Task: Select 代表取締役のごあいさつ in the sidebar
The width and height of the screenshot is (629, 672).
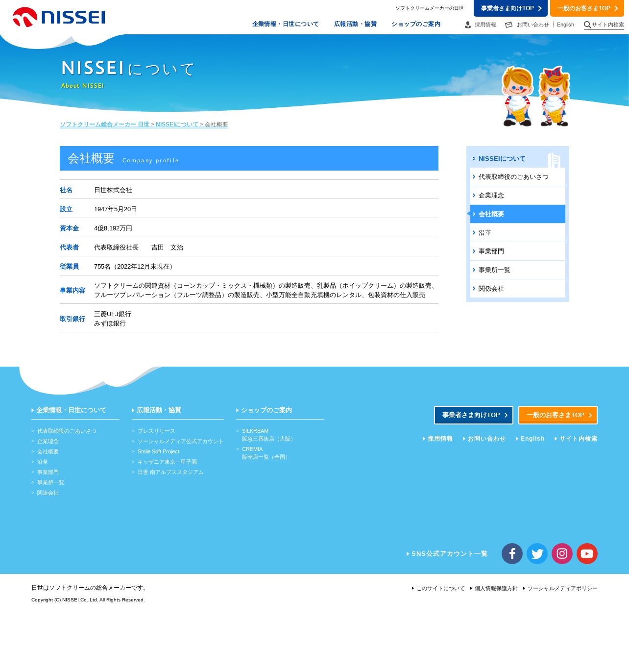Action: 518,177
